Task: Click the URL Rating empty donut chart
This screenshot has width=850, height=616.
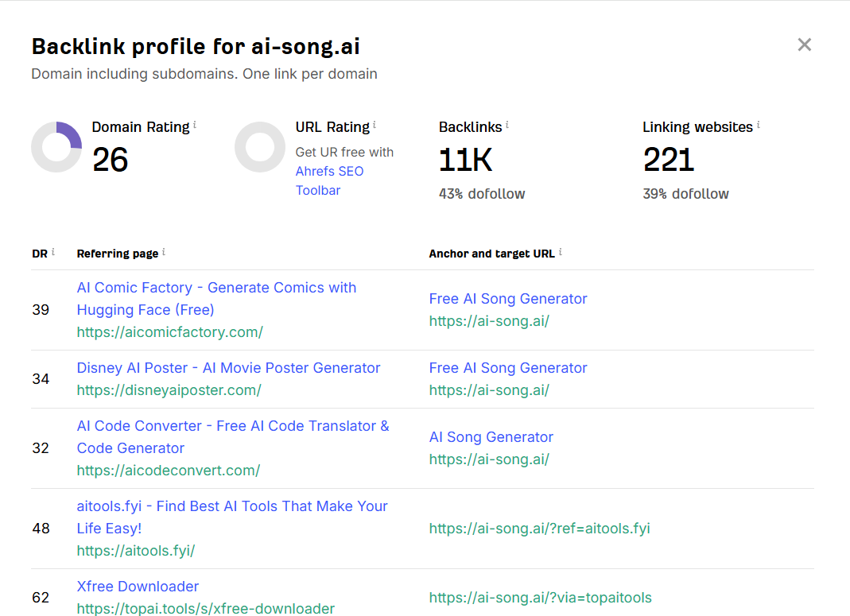Action: point(260,147)
